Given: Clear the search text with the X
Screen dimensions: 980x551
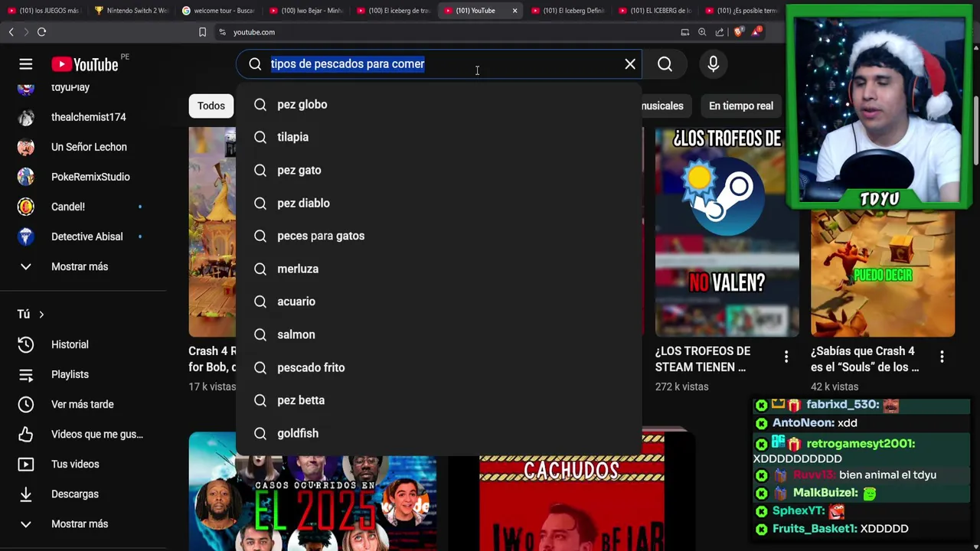Looking at the screenshot, I should point(630,64).
